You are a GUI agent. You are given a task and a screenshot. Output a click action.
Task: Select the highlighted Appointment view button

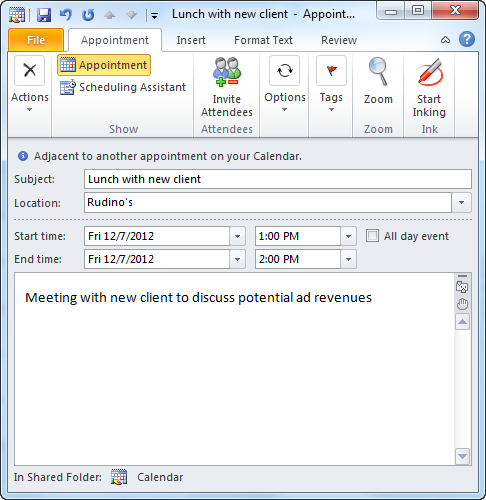(104, 65)
